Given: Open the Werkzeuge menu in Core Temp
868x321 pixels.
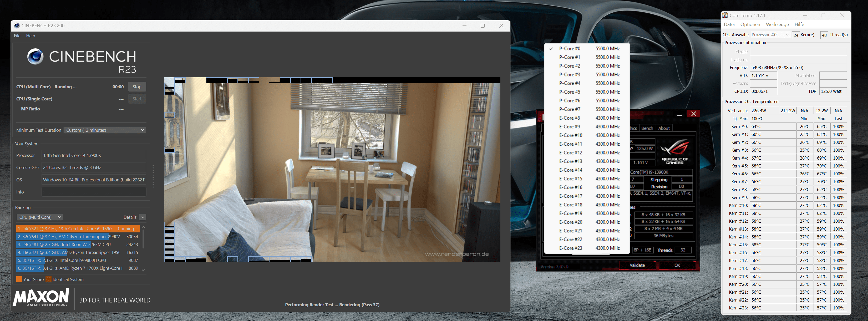Looking at the screenshot, I should point(777,24).
